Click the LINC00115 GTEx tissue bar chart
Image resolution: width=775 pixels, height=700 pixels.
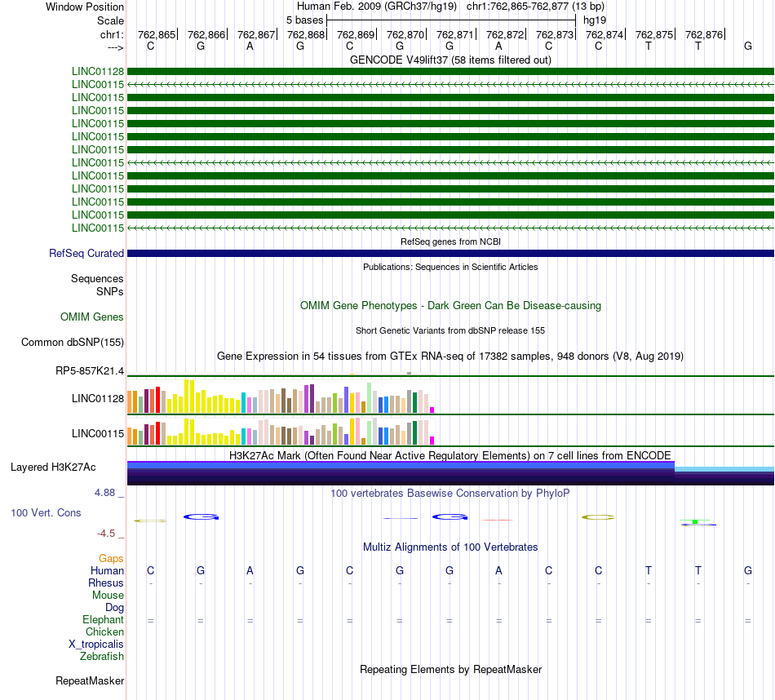281,431
